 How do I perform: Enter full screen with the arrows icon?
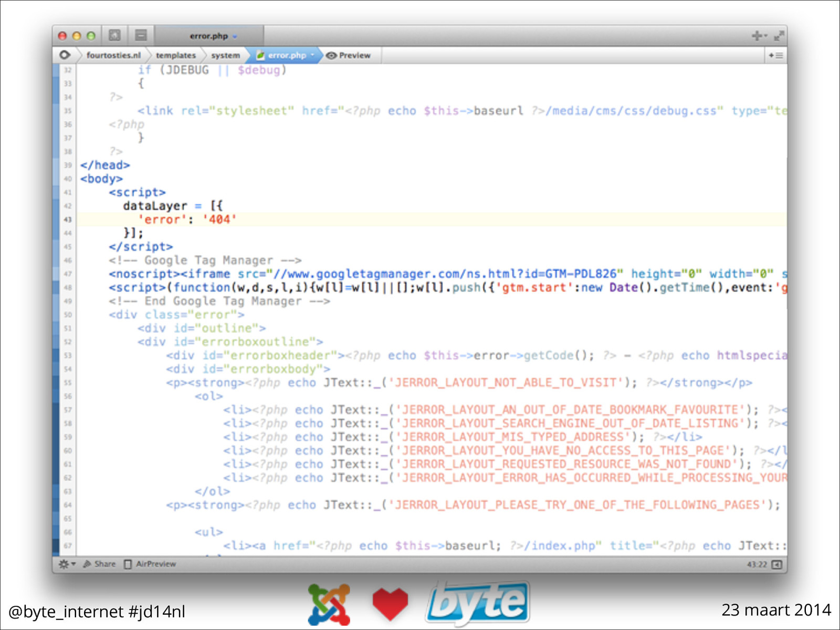point(779,36)
